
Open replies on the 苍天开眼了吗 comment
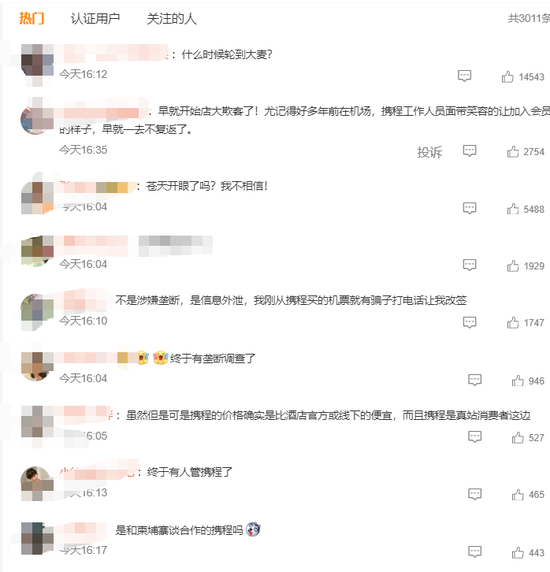click(469, 208)
